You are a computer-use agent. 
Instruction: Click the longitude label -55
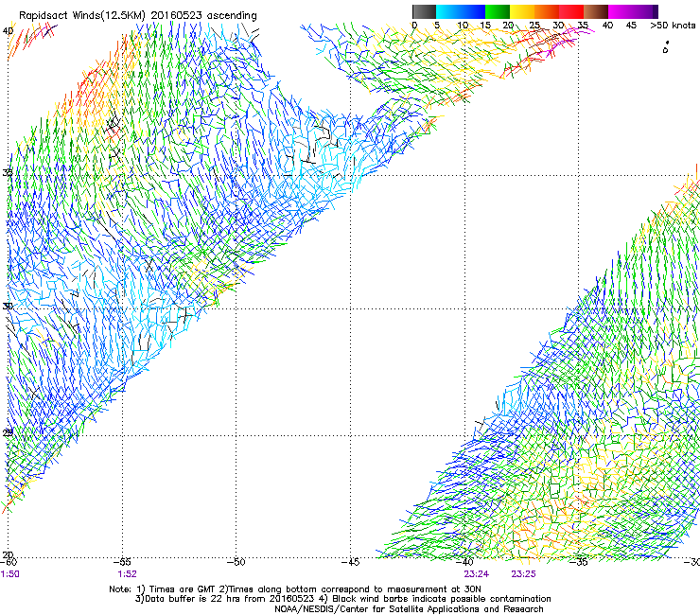point(122,562)
